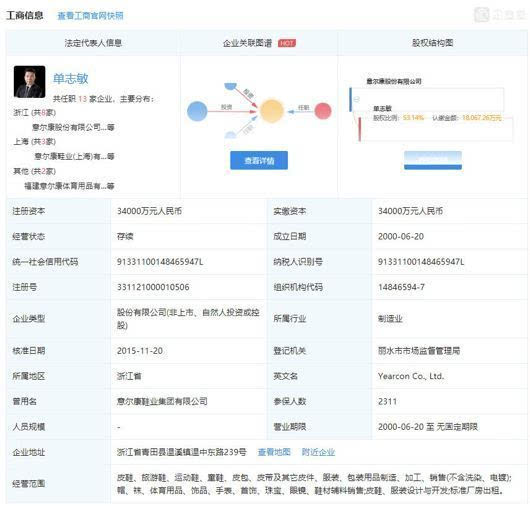Image resolution: width=530 pixels, height=506 pixels.
Task: Click registered capital value 34000万元人民币
Action: pos(149,211)
